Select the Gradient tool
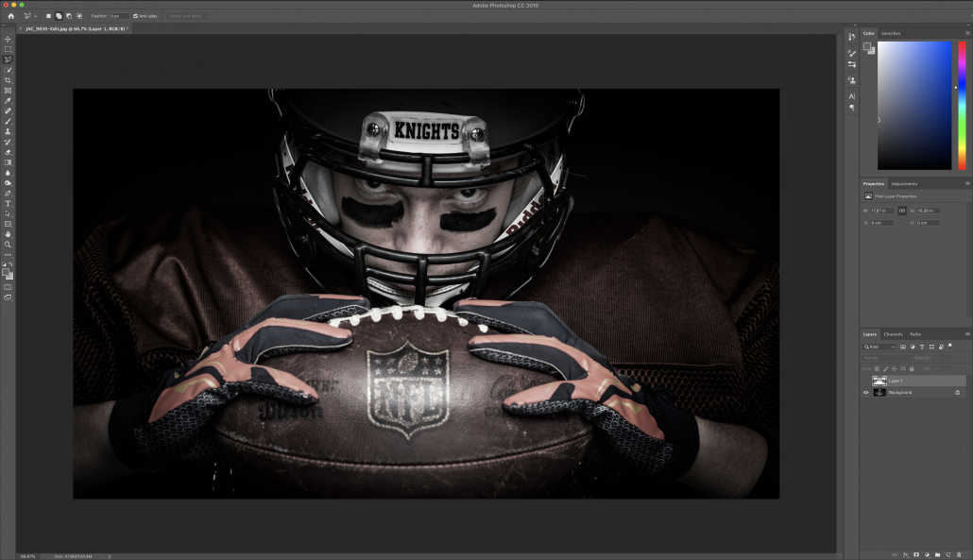This screenshot has width=973, height=560. coord(9,162)
